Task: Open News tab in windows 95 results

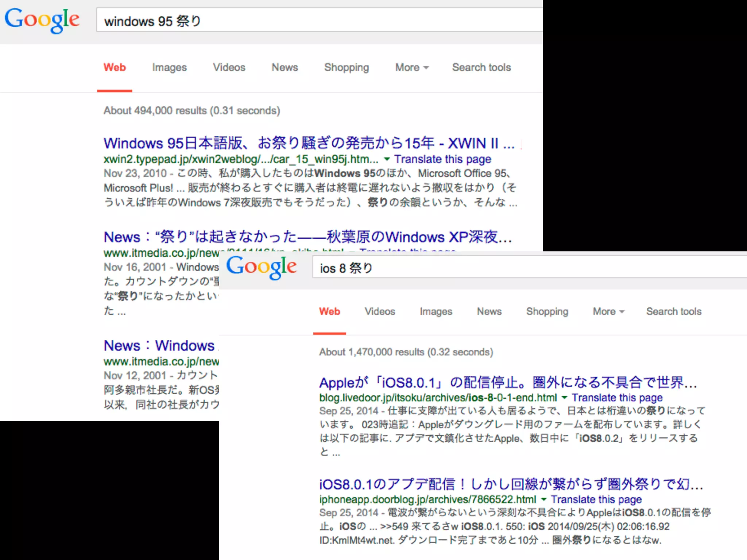Action: click(285, 67)
